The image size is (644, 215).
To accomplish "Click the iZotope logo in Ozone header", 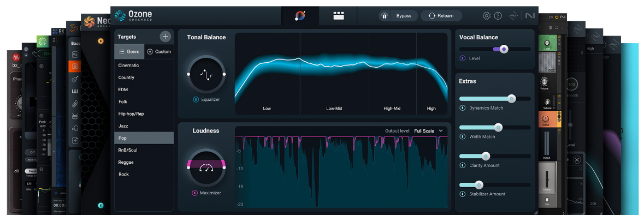I will pyautogui.click(x=513, y=16).
